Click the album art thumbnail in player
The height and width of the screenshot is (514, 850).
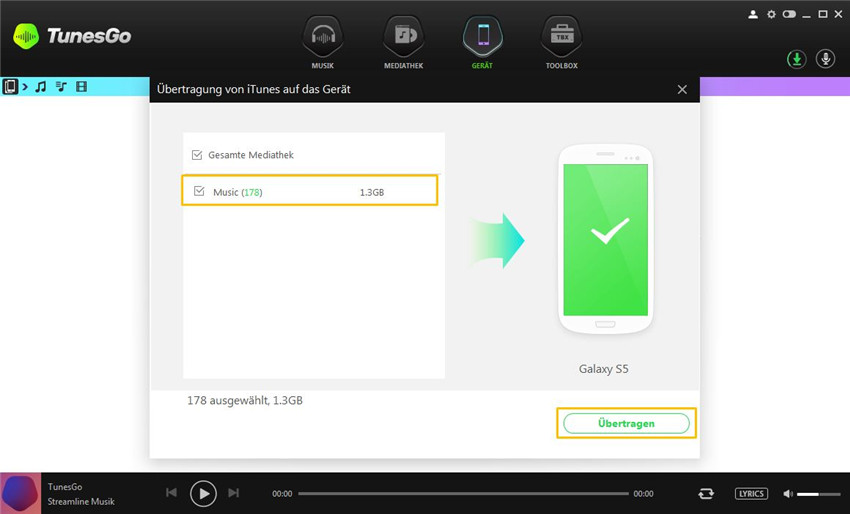pos(20,493)
